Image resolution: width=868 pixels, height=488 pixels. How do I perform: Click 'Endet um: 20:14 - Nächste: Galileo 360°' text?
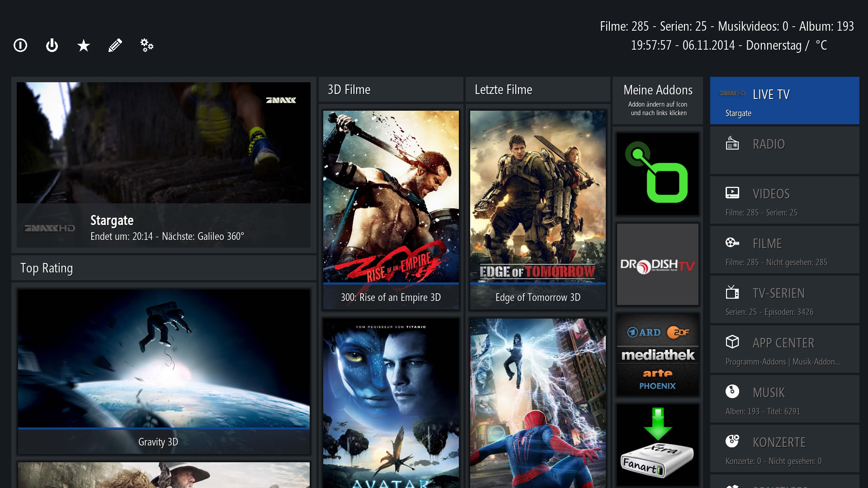tap(167, 236)
